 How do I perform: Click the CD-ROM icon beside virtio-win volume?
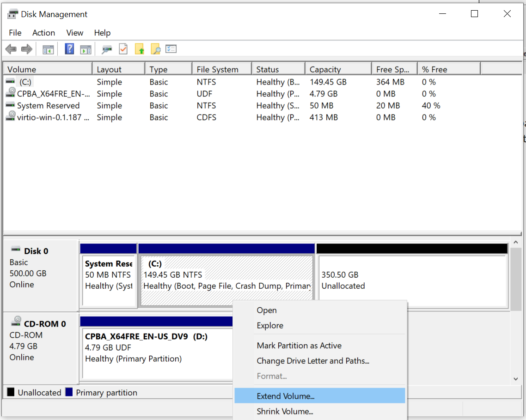point(10,117)
